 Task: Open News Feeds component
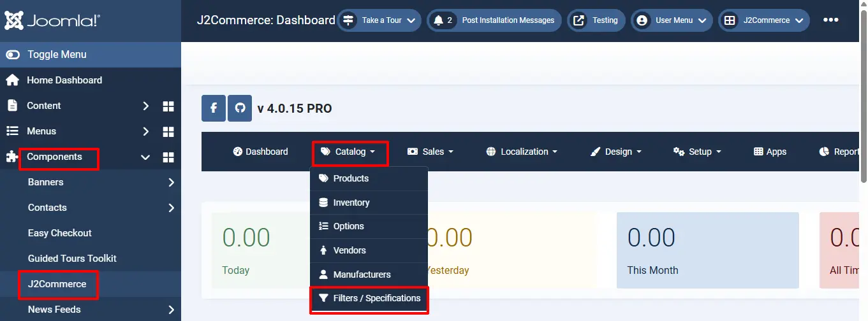pyautogui.click(x=54, y=310)
